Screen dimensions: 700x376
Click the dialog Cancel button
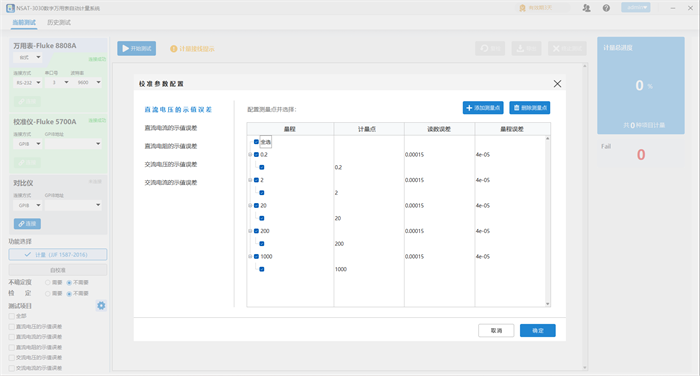496,330
